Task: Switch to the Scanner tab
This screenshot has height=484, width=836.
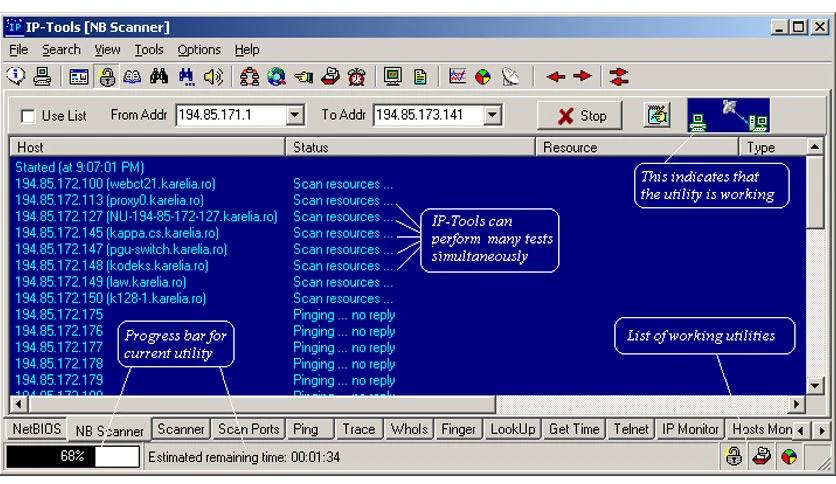Action: [x=181, y=429]
